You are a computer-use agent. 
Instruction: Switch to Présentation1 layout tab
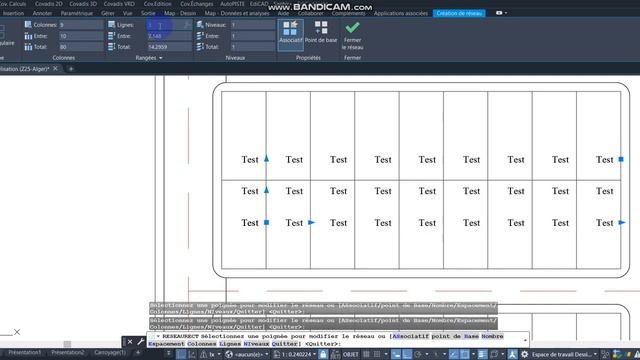click(x=24, y=352)
